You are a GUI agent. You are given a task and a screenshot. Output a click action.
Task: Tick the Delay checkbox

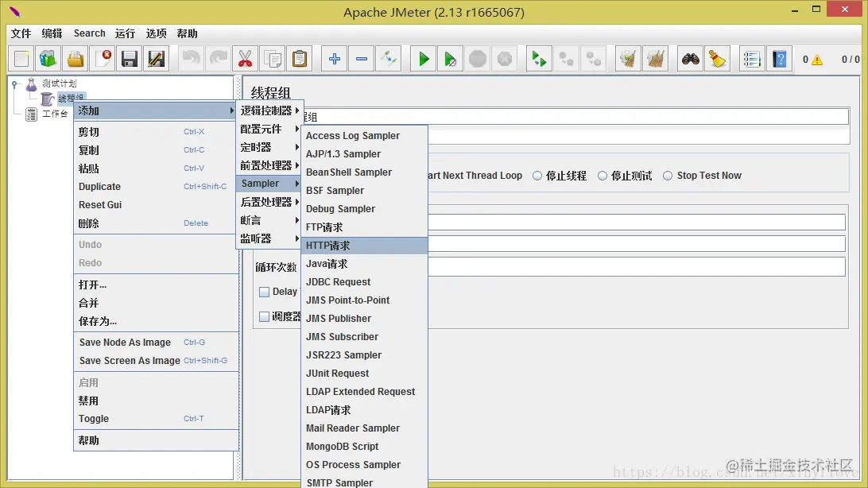pyautogui.click(x=265, y=292)
